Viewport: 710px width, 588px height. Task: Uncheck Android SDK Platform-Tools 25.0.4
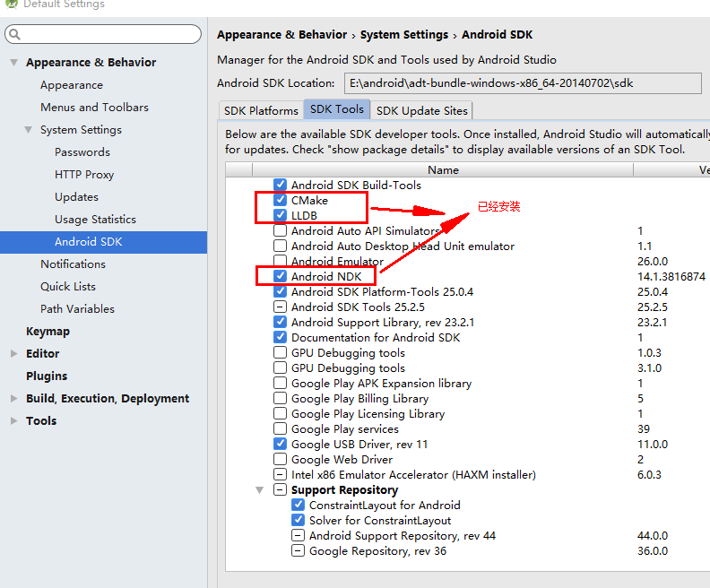click(x=281, y=291)
